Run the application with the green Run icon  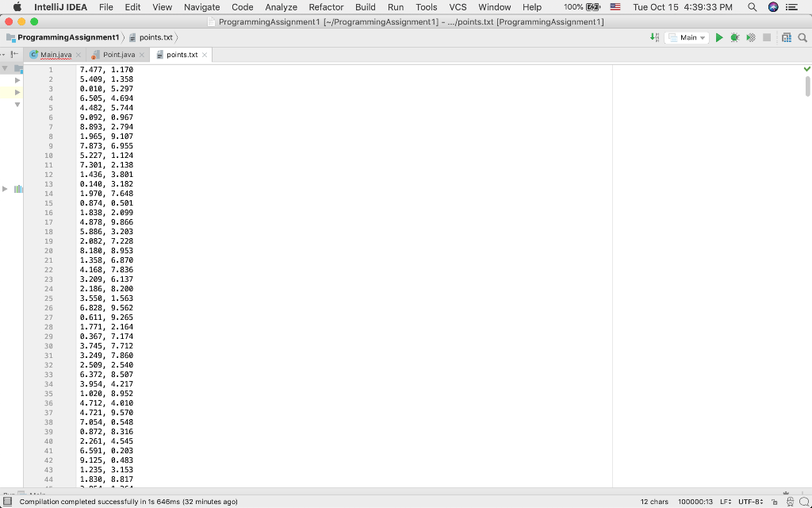click(x=718, y=37)
